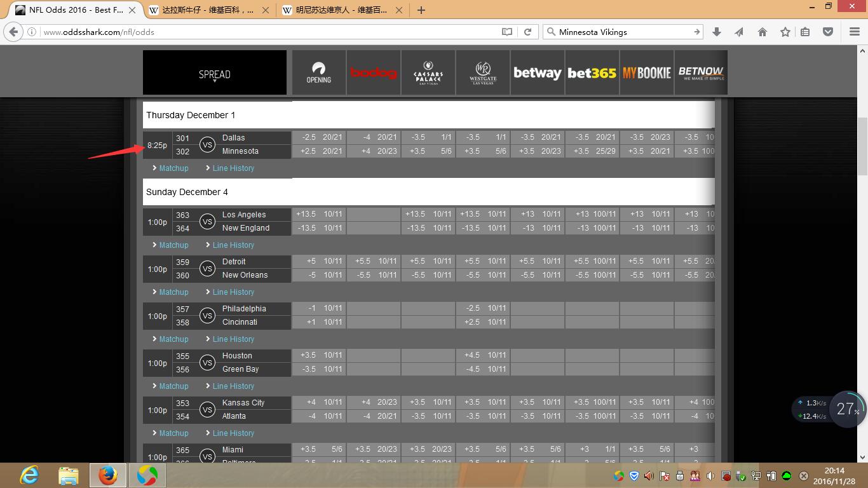This screenshot has width=868, height=488.
Task: Select the bet365 sportsbook column header
Action: pyautogui.click(x=592, y=73)
